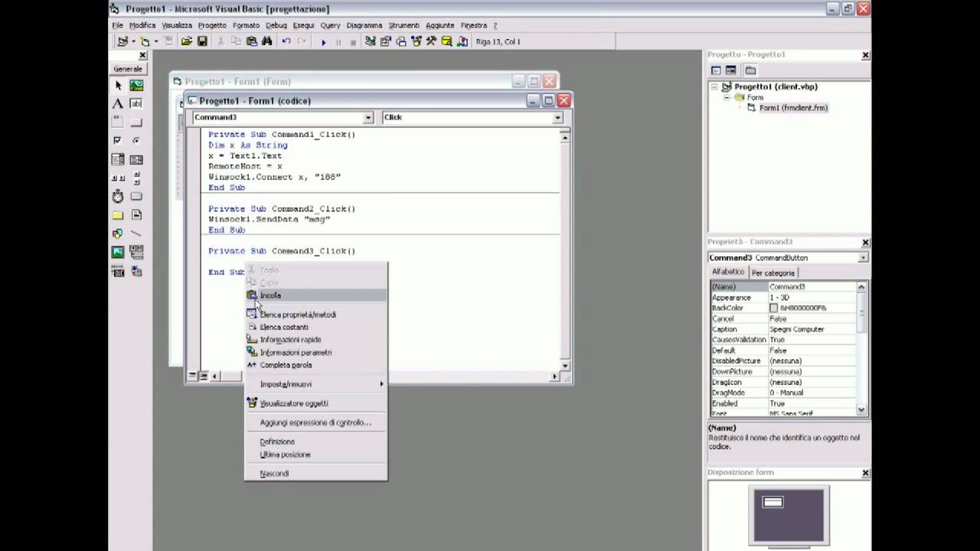Select the TextBox control tool
This screenshot has height=551, width=980.
pos(136,104)
